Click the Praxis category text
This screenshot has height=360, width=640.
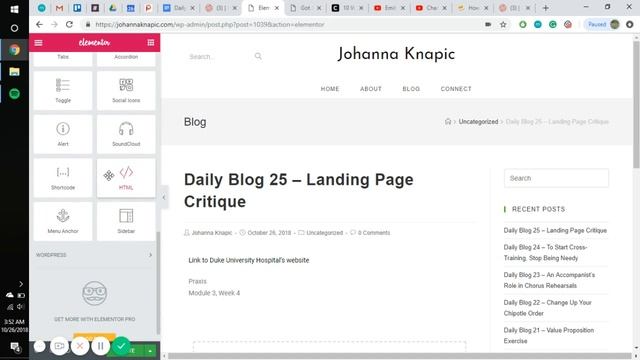click(198, 281)
